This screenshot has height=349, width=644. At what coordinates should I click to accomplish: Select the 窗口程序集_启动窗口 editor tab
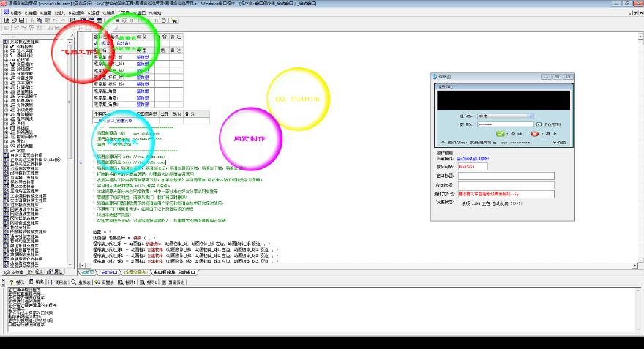pyautogui.click(x=175, y=272)
